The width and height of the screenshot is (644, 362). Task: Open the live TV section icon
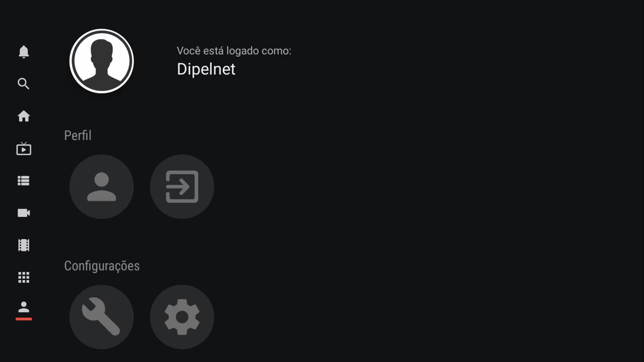click(x=24, y=148)
